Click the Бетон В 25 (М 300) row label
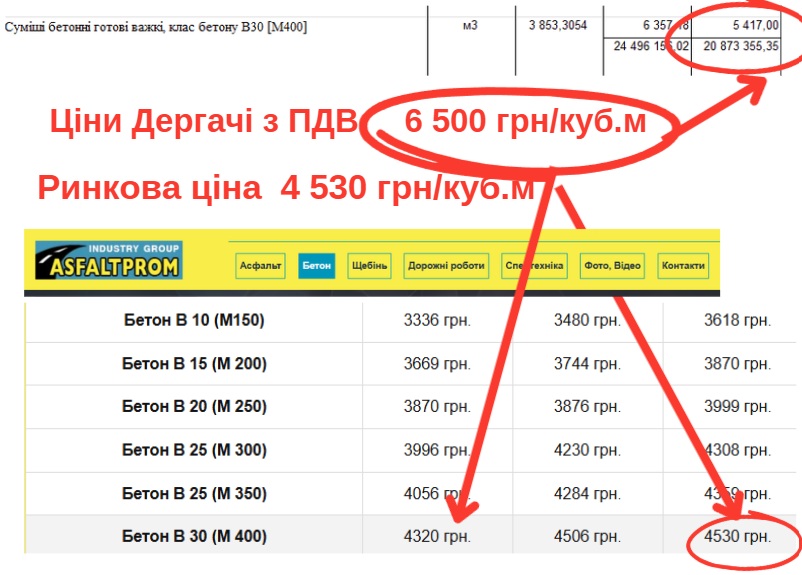The width and height of the screenshot is (802, 575). tap(194, 450)
